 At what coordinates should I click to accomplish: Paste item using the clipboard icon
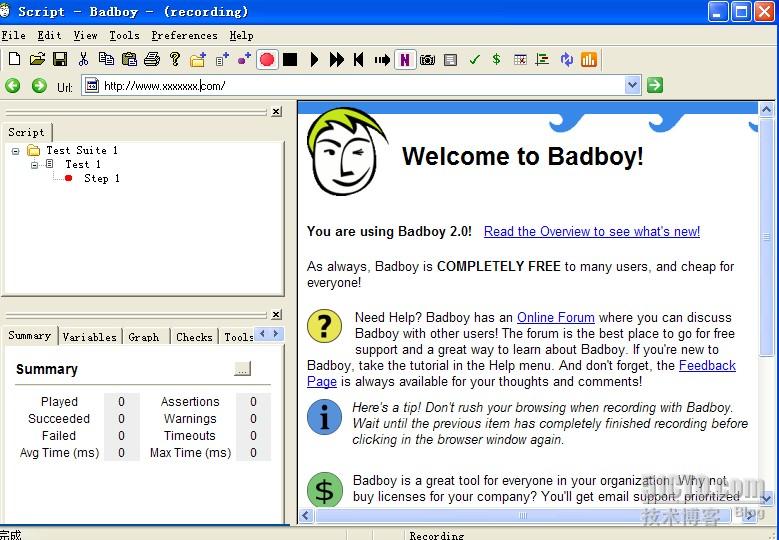pos(129,60)
